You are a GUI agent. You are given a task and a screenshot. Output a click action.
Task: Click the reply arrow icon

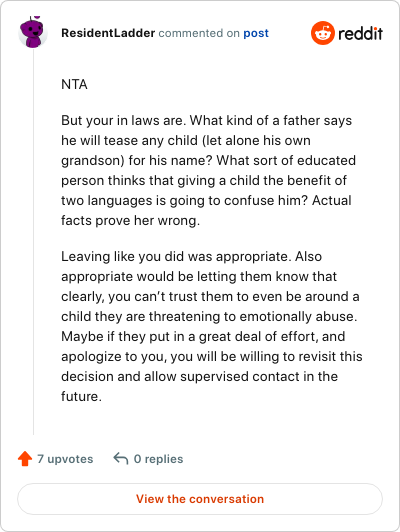tap(121, 458)
